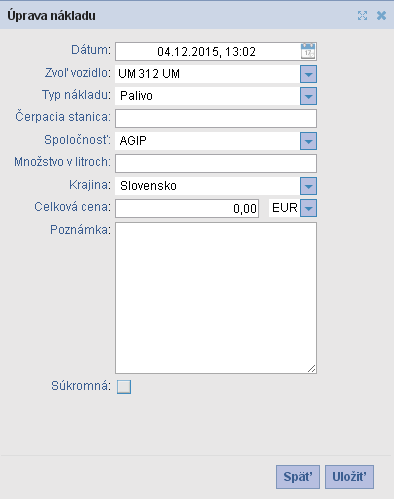This screenshot has width=394, height=499.
Task: Save with the Uložiť button
Action: click(349, 477)
